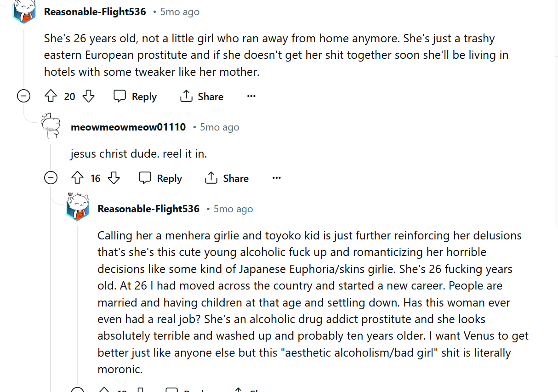
Task: Open more options for top comment
Action: 251,97
